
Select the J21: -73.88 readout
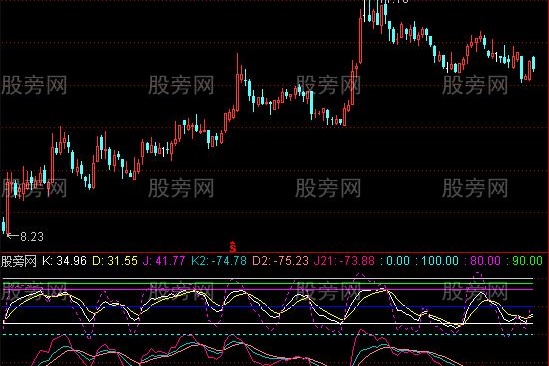(x=344, y=261)
